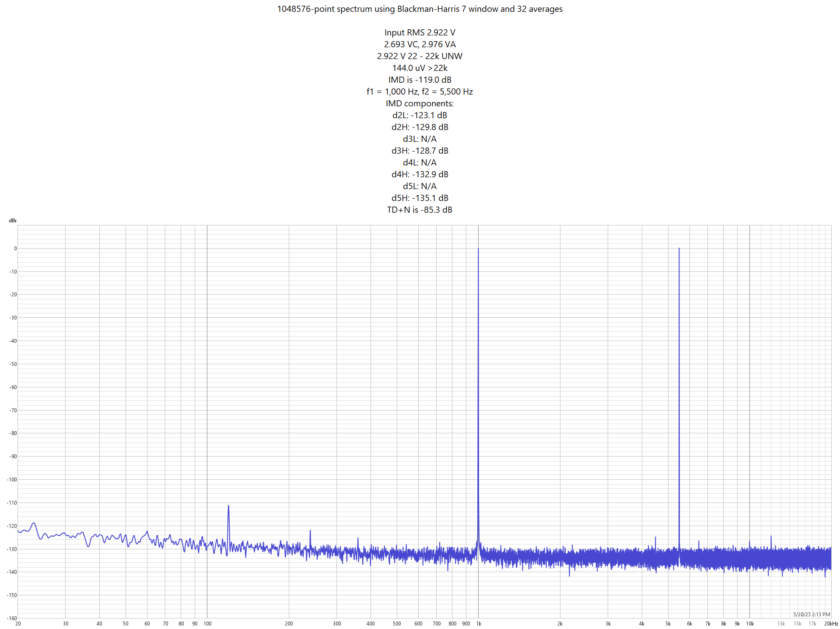Click the '5k' x-axis frequency label
The height and width of the screenshot is (629, 840).
coord(668,624)
